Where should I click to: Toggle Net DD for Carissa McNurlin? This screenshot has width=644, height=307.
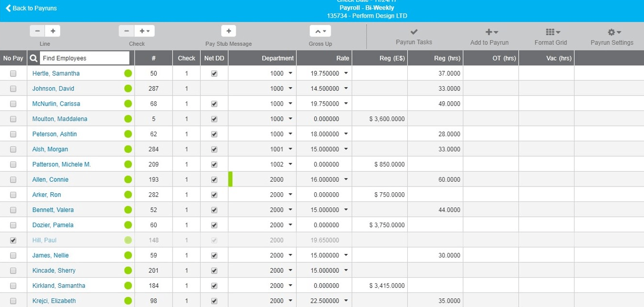tap(214, 104)
